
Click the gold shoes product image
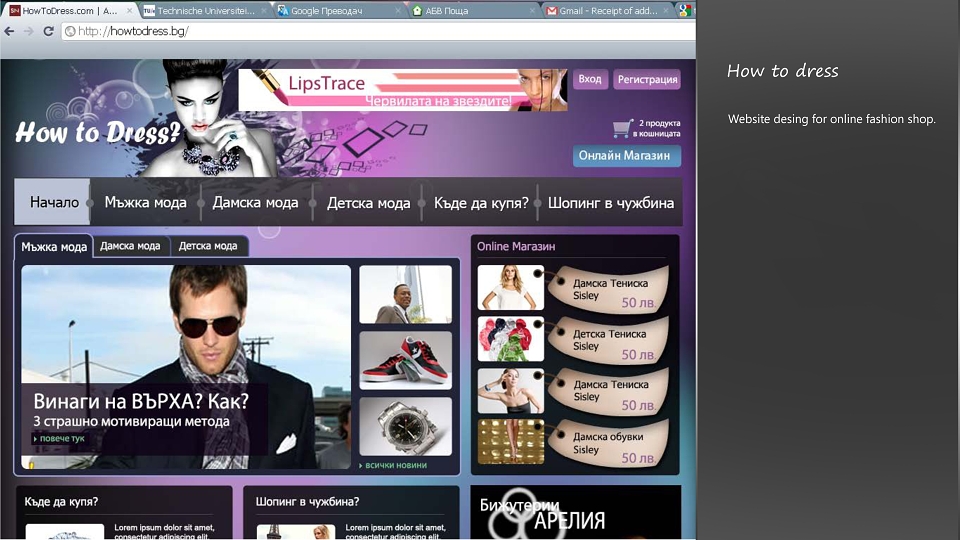click(511, 441)
